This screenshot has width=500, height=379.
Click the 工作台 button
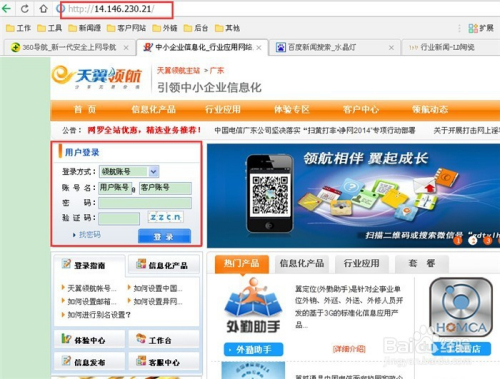pos(164,340)
